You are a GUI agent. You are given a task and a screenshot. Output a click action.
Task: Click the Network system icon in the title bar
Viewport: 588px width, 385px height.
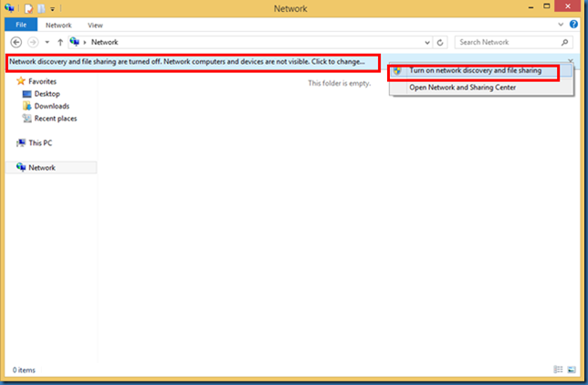click(9, 8)
